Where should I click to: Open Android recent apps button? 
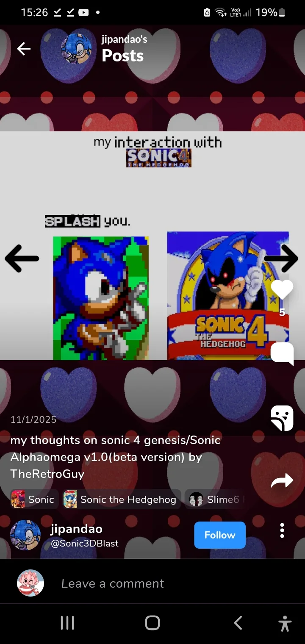67,623
